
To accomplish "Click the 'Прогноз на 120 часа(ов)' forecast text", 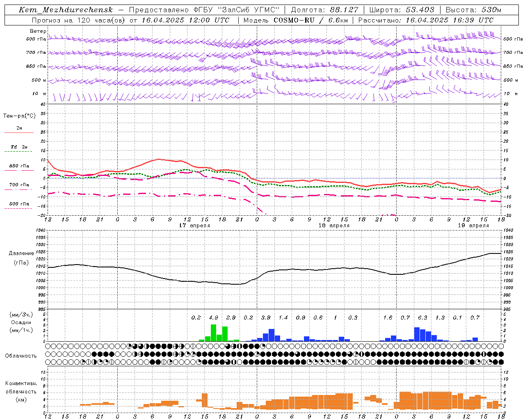I will point(79,20).
